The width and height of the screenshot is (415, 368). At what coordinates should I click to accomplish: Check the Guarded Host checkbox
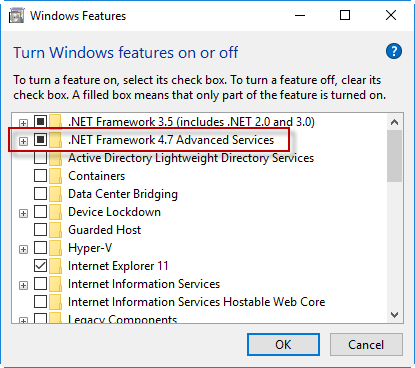coord(40,230)
